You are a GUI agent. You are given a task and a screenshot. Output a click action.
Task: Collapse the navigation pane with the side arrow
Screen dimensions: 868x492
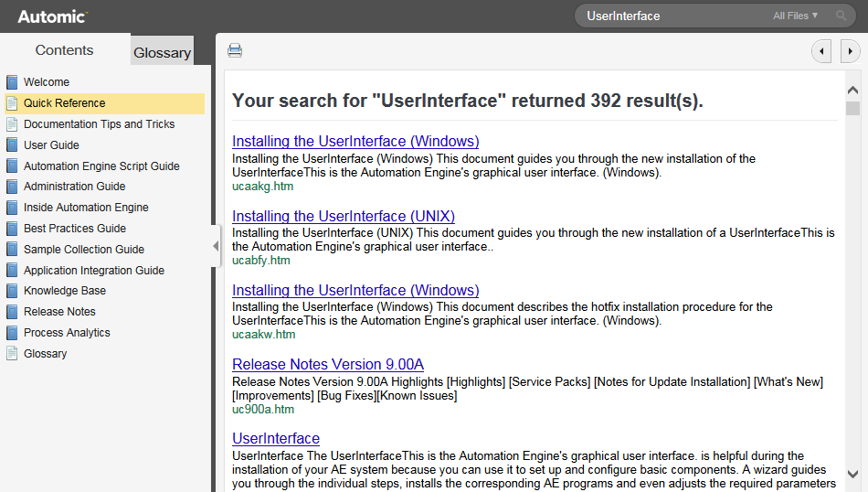point(216,246)
